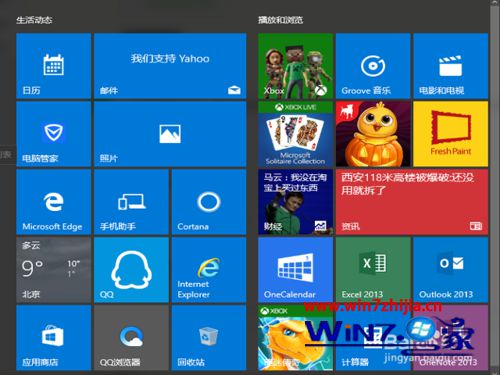The image size is (500, 375).
Task: Open the 邮件 mail tile
Action: coord(170,66)
